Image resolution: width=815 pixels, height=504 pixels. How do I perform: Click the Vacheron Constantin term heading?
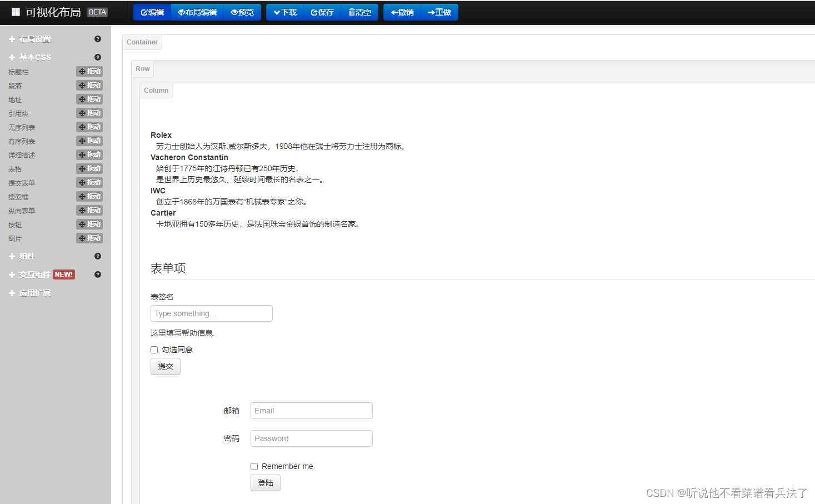(189, 157)
